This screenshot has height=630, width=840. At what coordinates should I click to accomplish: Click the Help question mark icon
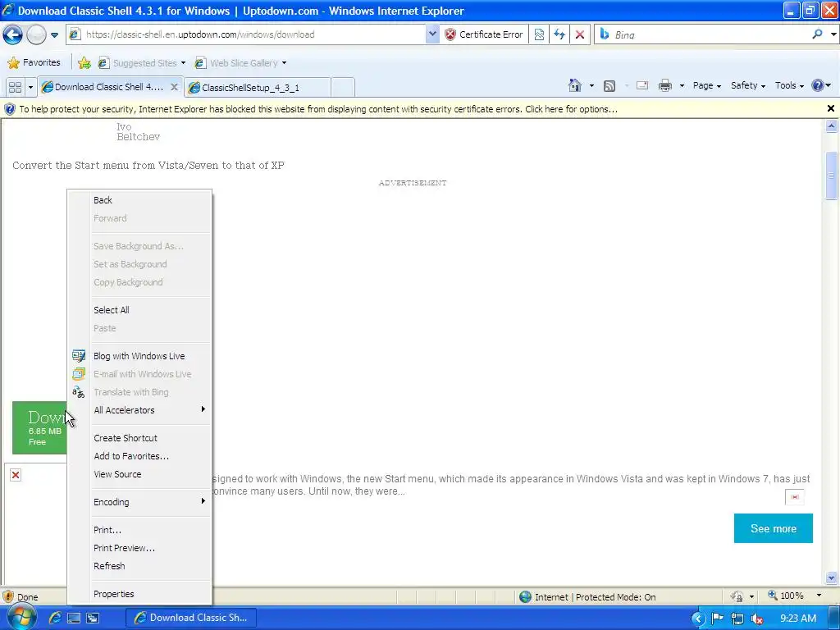(818, 85)
